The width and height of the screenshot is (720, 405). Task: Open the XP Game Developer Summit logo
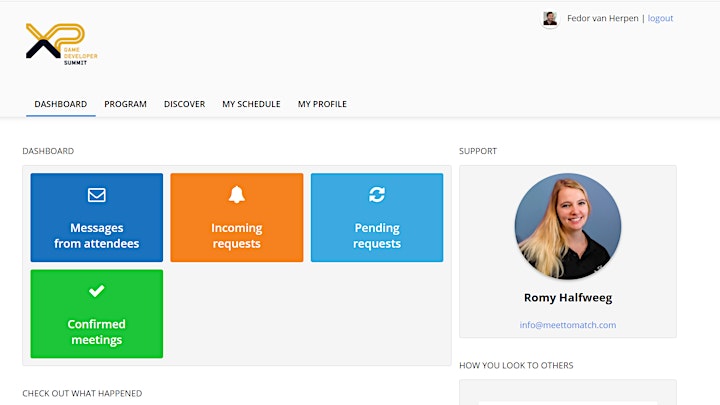click(x=62, y=44)
